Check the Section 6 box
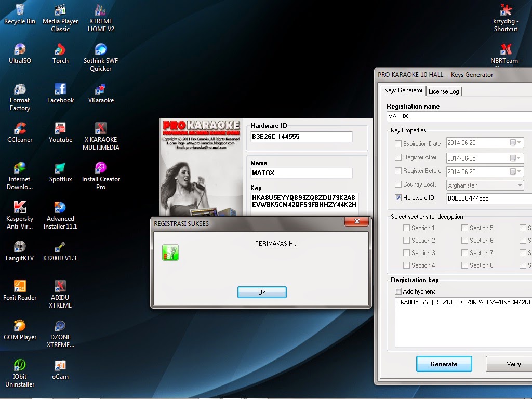Screen dimensions: 532x399 464,240
